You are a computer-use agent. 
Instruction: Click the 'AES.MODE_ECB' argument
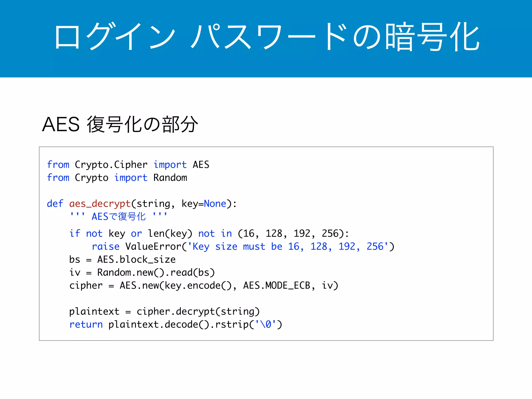[x=277, y=285]
